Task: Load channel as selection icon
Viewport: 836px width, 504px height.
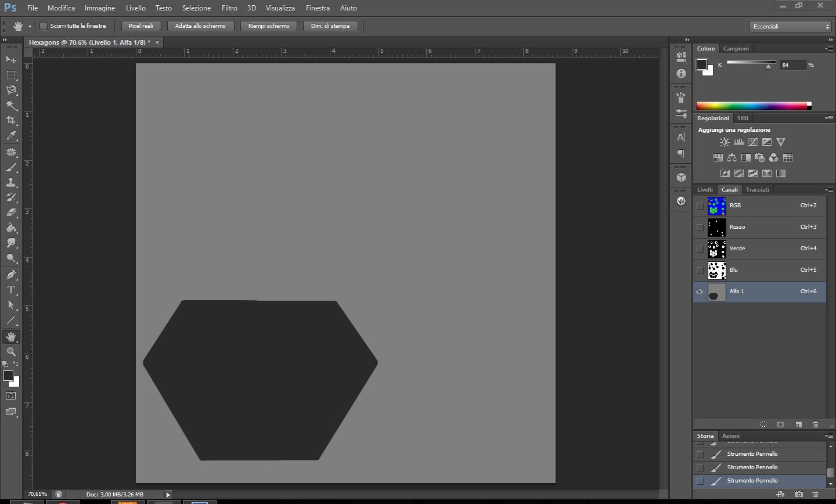Action: (x=763, y=424)
